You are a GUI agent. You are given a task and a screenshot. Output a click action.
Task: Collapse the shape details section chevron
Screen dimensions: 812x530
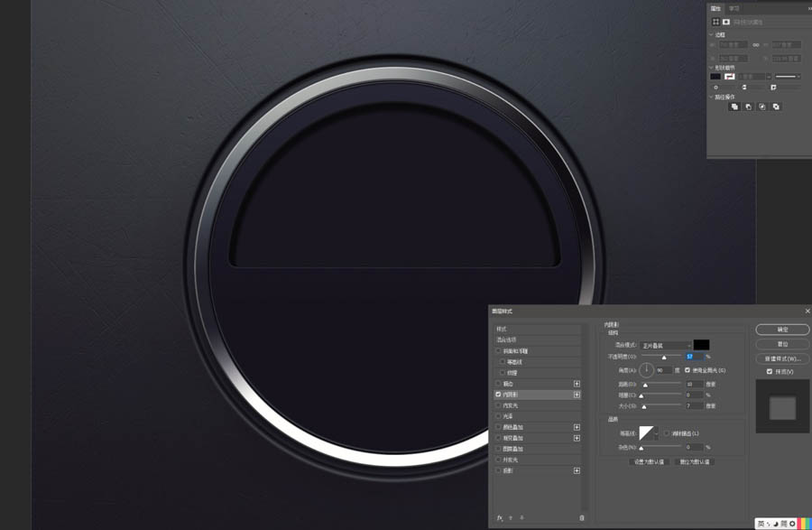click(x=711, y=68)
